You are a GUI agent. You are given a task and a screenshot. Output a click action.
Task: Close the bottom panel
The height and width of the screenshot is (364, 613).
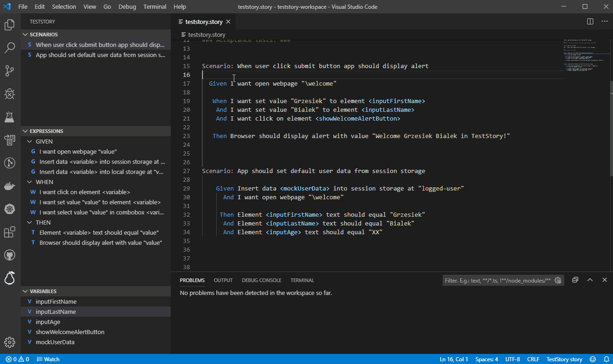tap(605, 280)
